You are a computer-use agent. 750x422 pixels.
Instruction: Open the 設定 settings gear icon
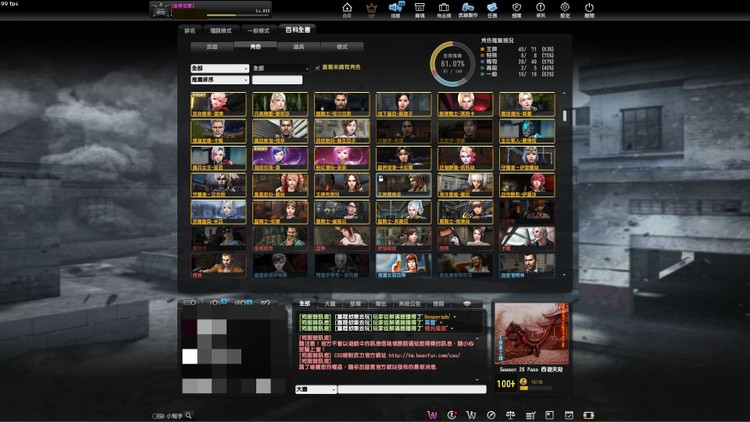(x=565, y=10)
